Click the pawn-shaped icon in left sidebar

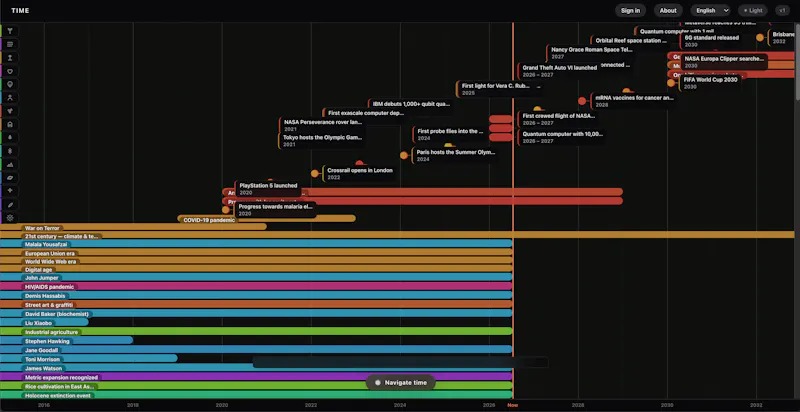point(10,58)
